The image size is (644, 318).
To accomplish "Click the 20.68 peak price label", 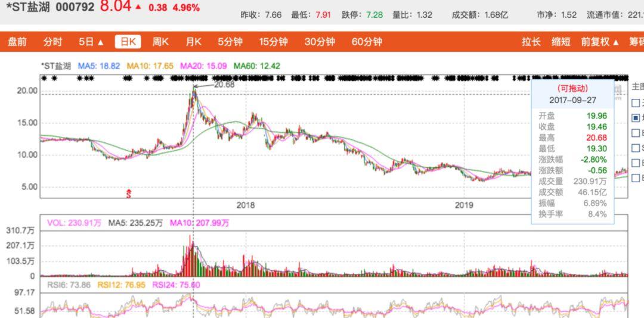I will (x=224, y=85).
